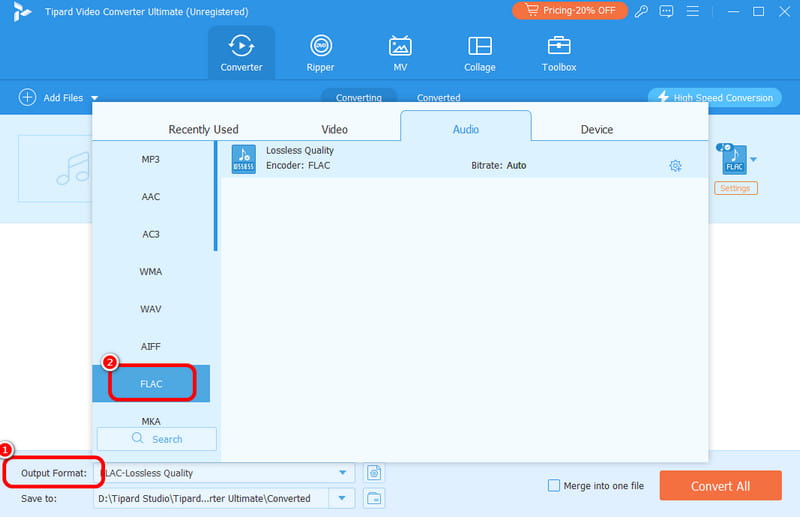The width and height of the screenshot is (800, 517).
Task: Open the Converter module
Action: pyautogui.click(x=241, y=53)
